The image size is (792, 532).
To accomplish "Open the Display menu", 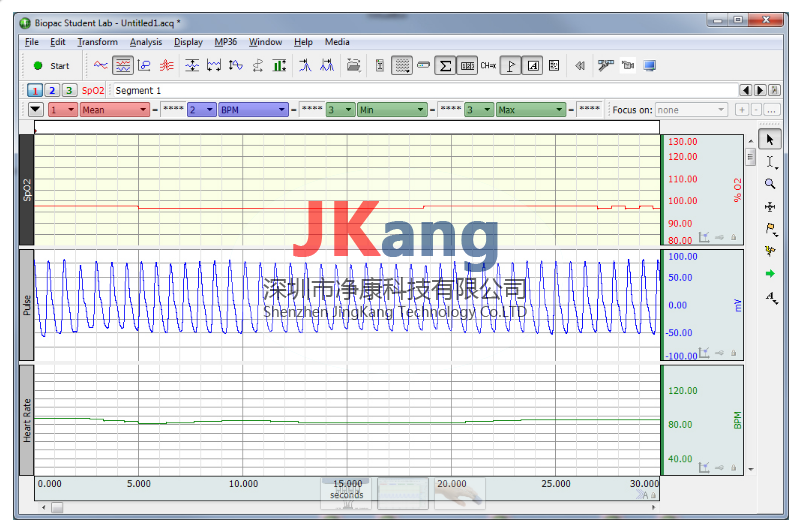I will [188, 42].
